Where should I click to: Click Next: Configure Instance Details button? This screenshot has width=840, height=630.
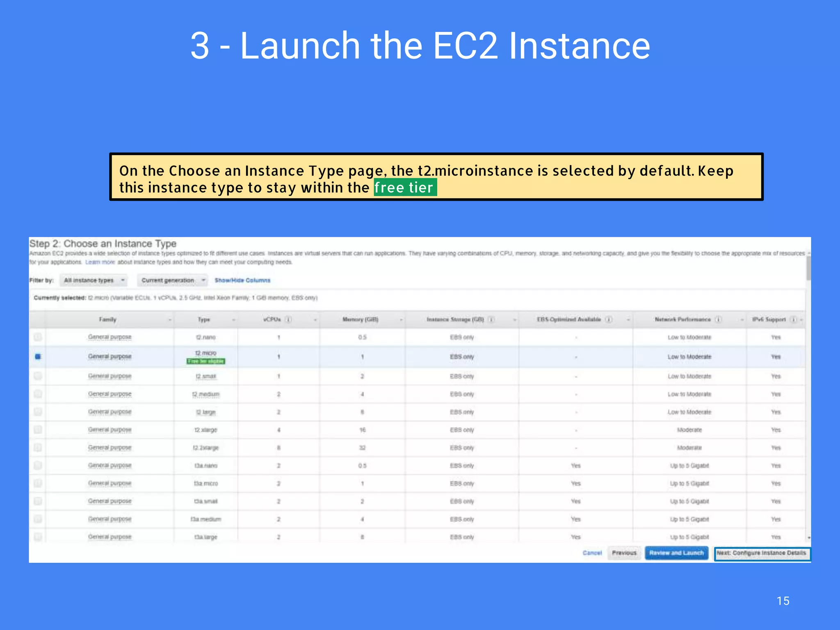(762, 553)
